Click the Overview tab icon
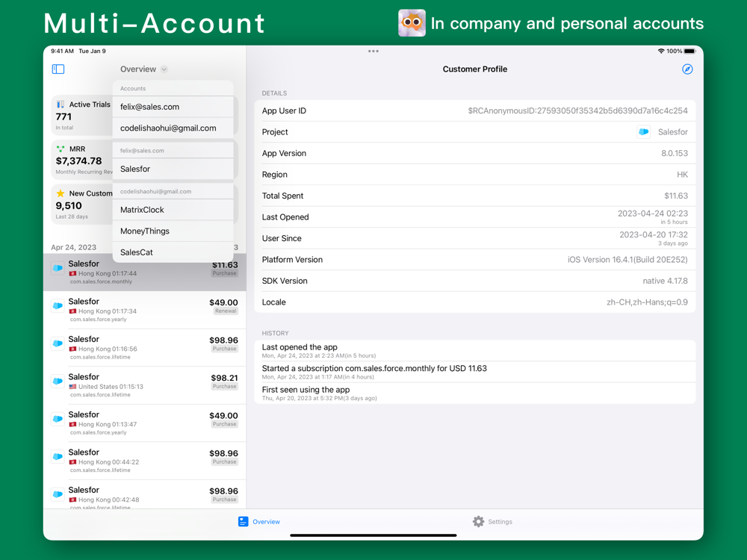This screenshot has width=747, height=560. (243, 521)
